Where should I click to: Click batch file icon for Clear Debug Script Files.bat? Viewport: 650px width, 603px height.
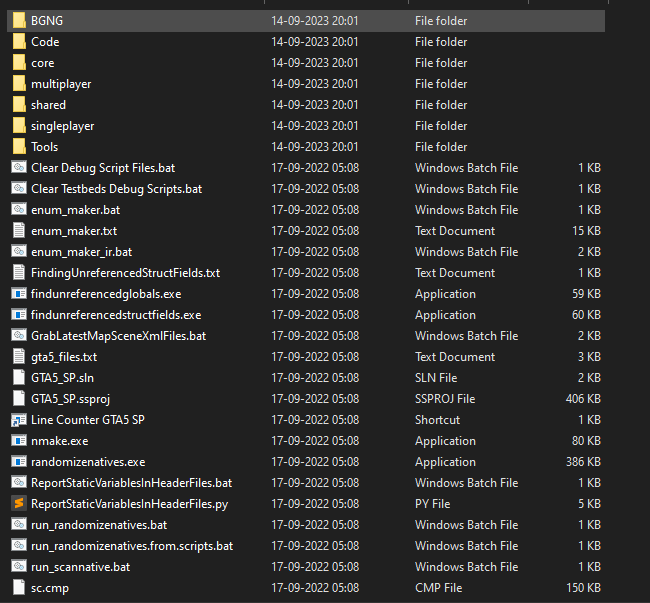point(19,167)
